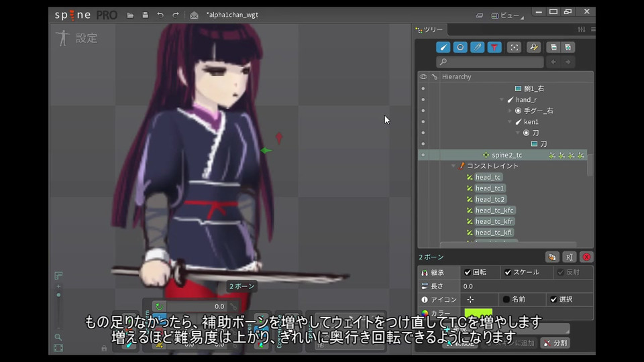Redo action arrow icon
Image resolution: width=644 pixels, height=362 pixels.
[175, 15]
